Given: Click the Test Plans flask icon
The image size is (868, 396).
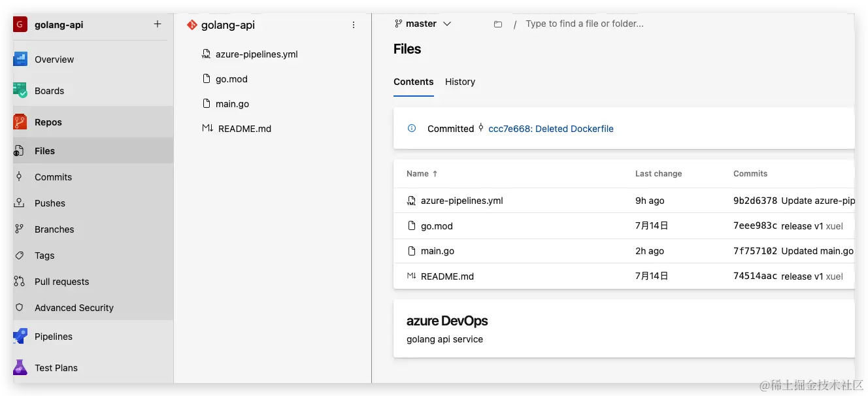Looking at the screenshot, I should click(x=20, y=368).
